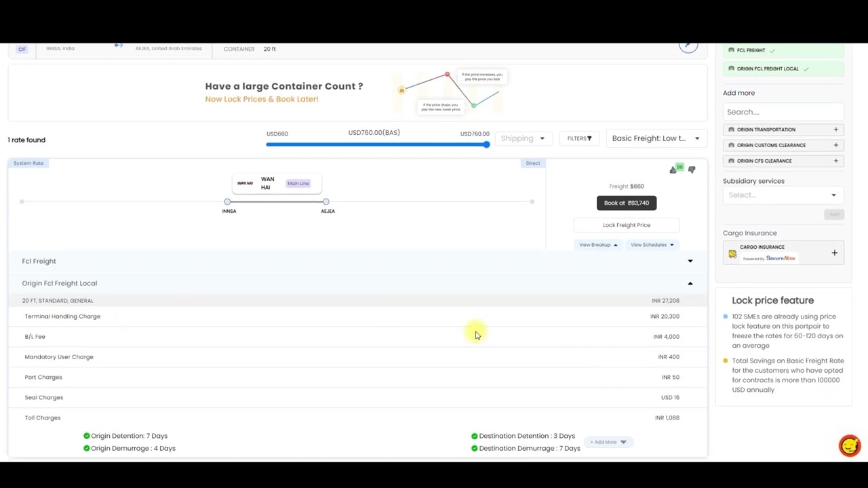868x488 pixels.
Task: Click the INR 20,300 amount
Action: 665,317
